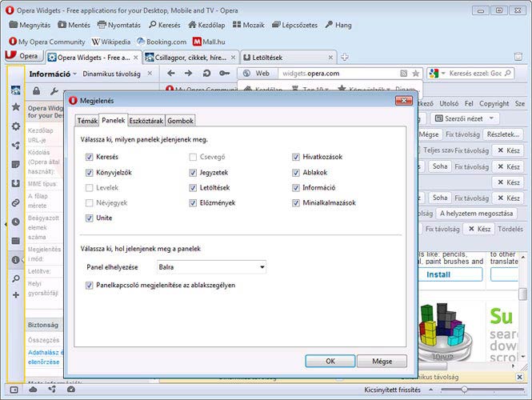Click the Mentés save icon
532x400 pixels.
(62, 25)
